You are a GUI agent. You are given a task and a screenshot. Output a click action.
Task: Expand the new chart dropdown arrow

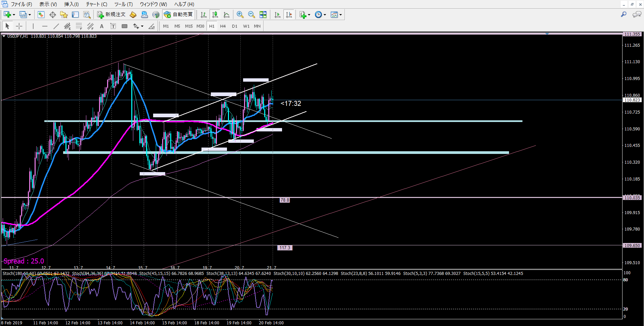click(14, 15)
